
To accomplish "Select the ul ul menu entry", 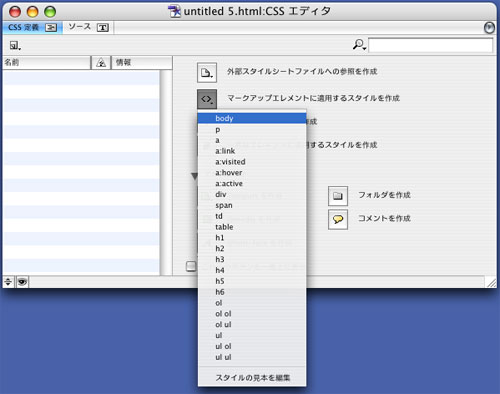I will (252, 357).
